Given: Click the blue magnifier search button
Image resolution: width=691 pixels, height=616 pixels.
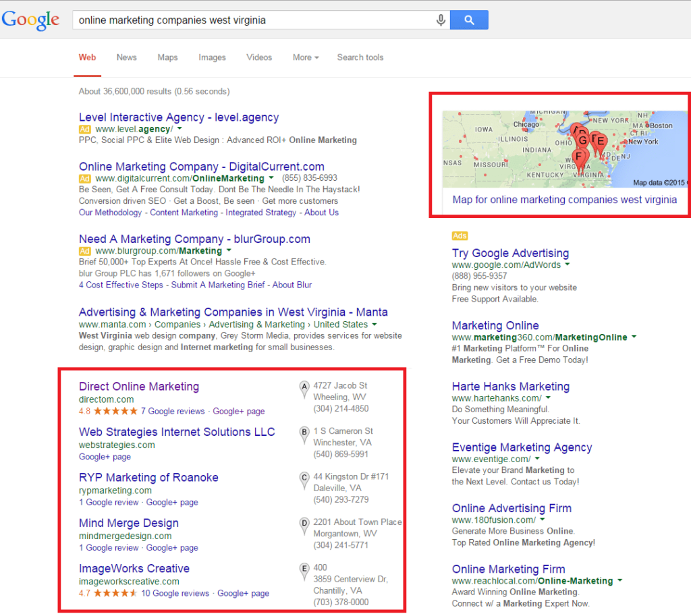Looking at the screenshot, I should [469, 20].
